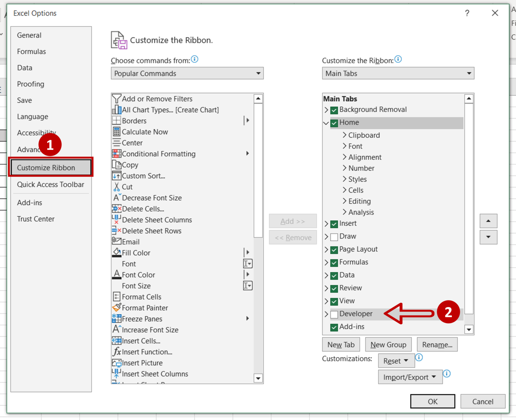Enable the Developer tab checkbox
This screenshot has height=420, width=516.
tap(334, 314)
